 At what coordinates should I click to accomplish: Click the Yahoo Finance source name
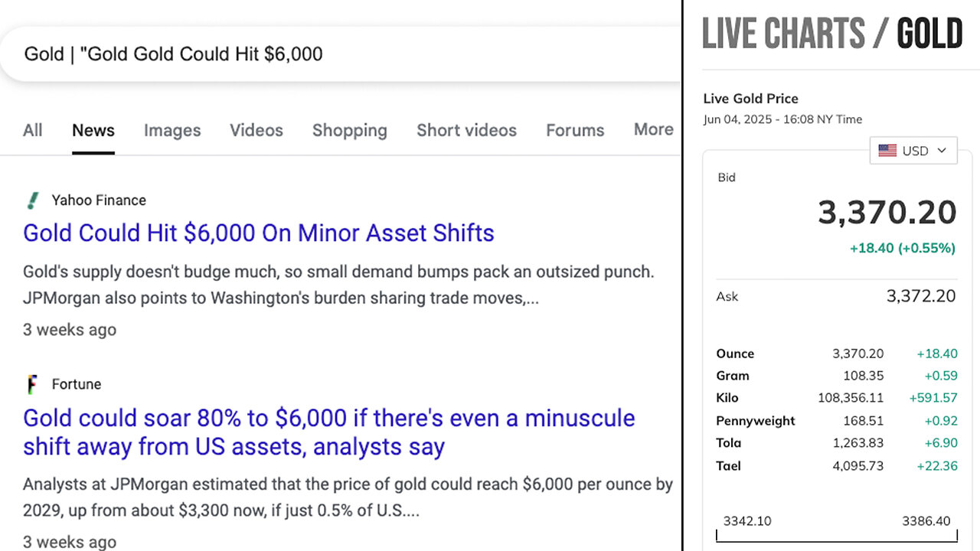coord(99,201)
